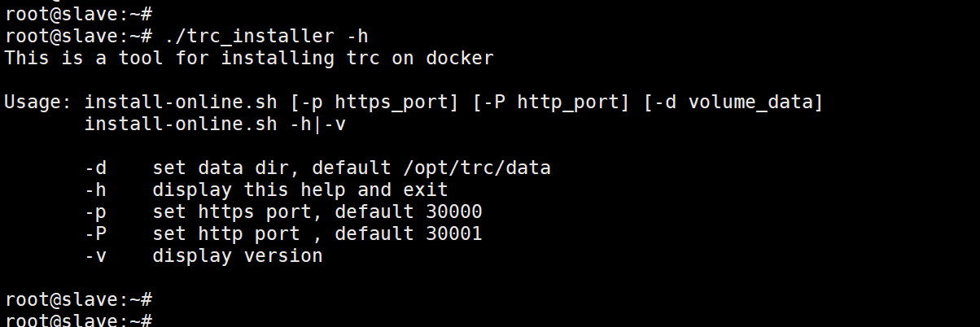This screenshot has width=980, height=327.
Task: Click the lowercase -p option flag
Action: pos(95,211)
